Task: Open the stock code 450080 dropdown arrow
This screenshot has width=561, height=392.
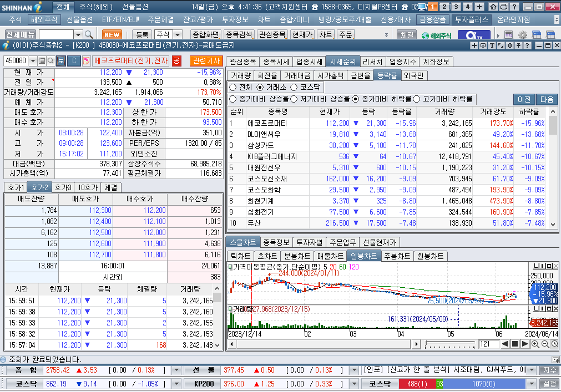Action: 33,61
